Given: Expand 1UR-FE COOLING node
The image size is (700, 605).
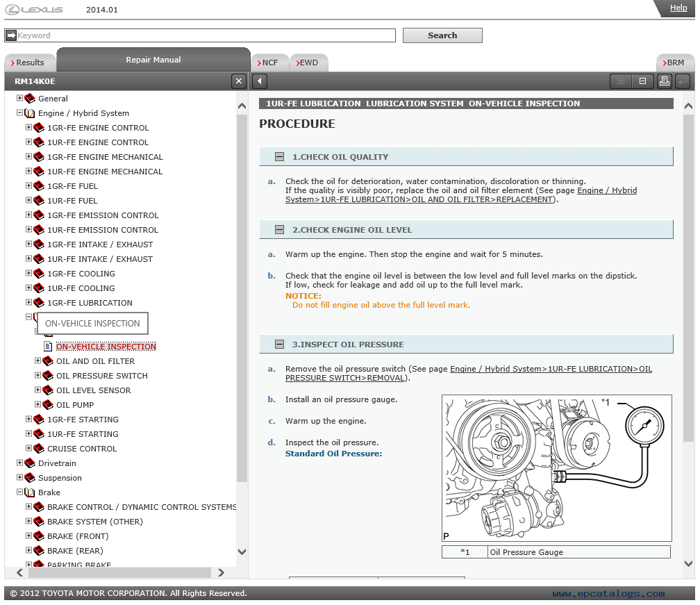Looking at the screenshot, I should (28, 288).
